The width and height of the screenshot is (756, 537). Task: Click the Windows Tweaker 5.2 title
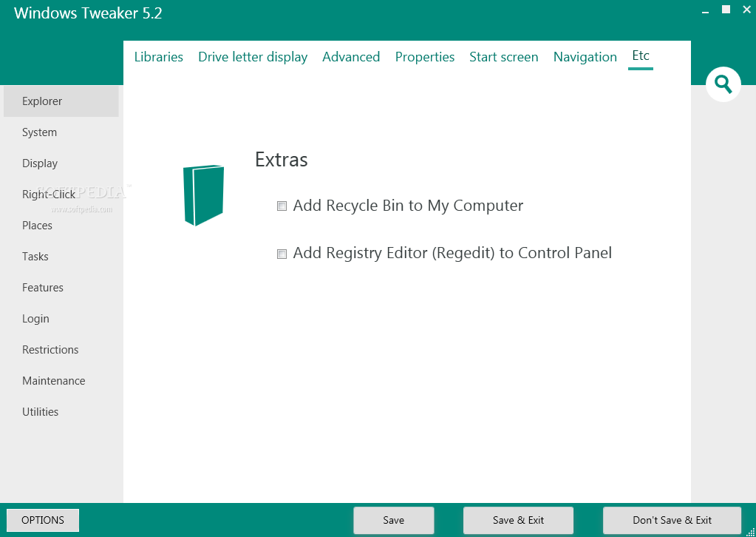click(88, 13)
